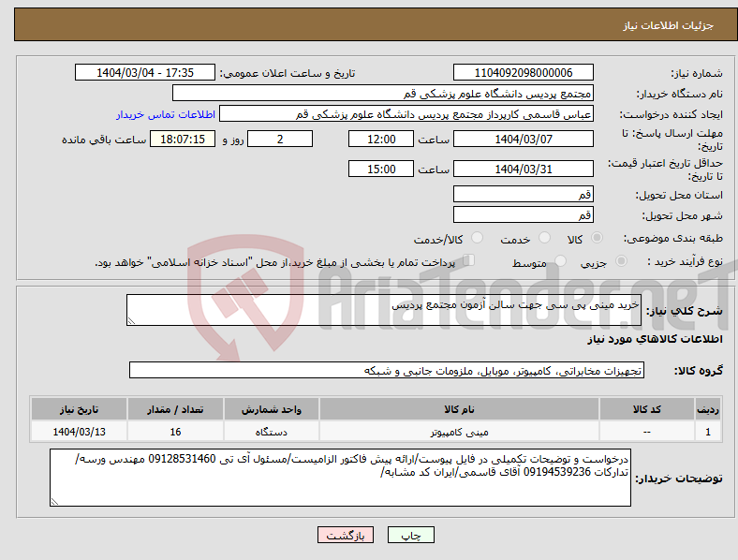Image resolution: width=738 pixels, height=560 pixels.
Task: Select the متوسط purchase type radio
Action: 561,261
